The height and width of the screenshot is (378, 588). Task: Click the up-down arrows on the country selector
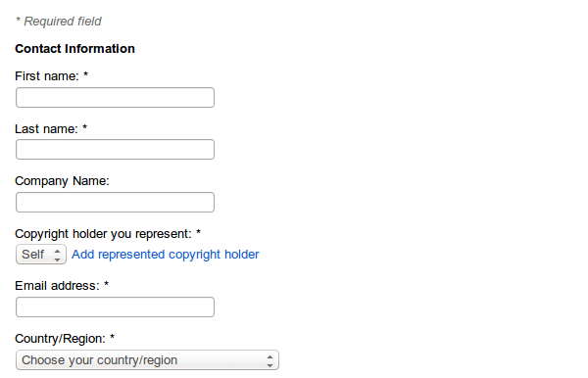click(x=270, y=360)
